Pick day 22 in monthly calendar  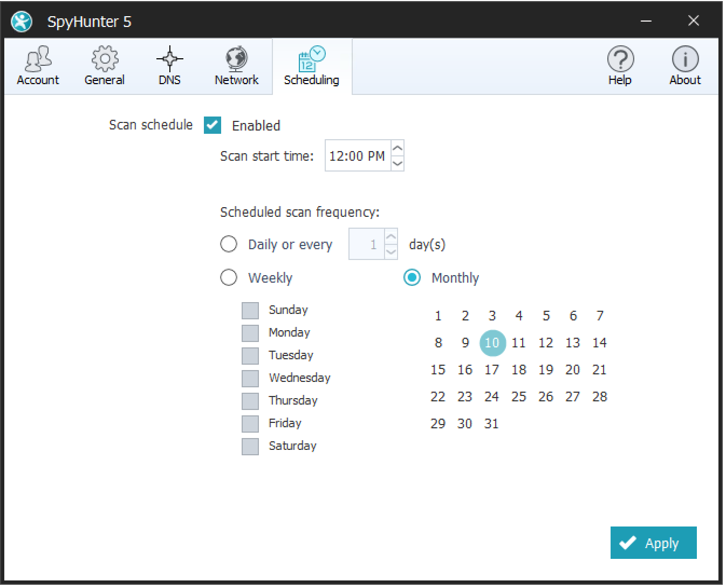click(x=438, y=396)
